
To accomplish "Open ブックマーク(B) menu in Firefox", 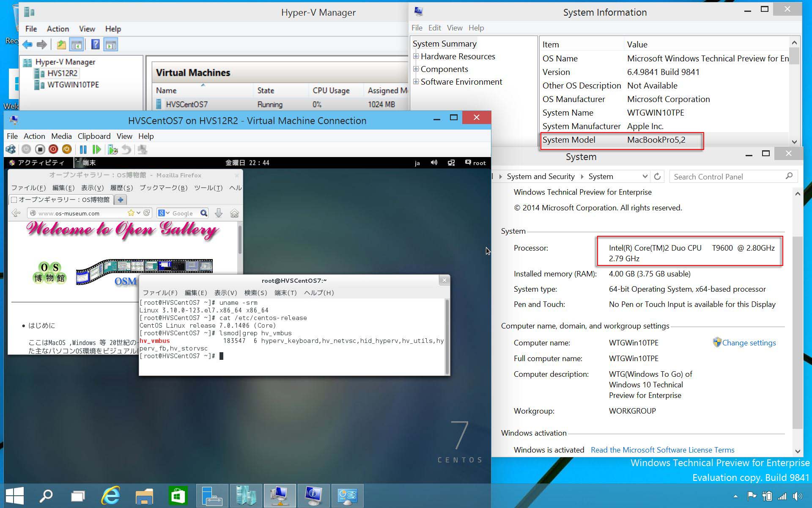I will (163, 188).
